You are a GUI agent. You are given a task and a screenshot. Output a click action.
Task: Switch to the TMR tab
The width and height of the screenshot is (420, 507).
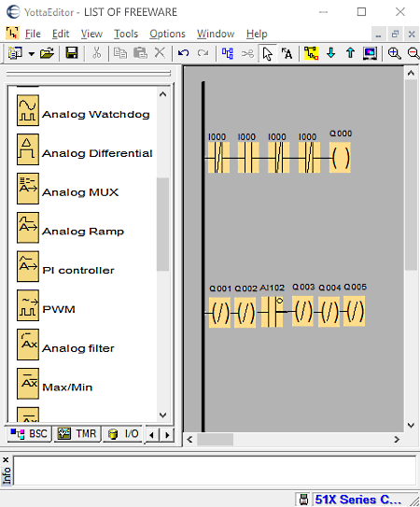(77, 433)
